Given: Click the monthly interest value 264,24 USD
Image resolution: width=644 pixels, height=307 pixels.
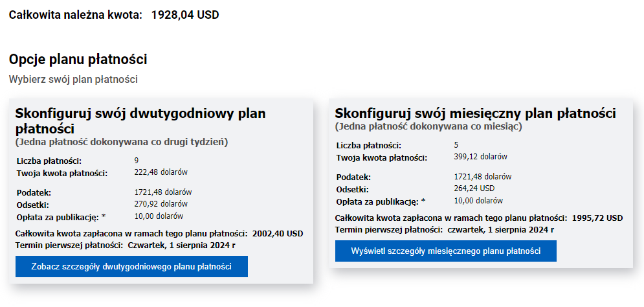Looking at the screenshot, I should coord(474,188).
